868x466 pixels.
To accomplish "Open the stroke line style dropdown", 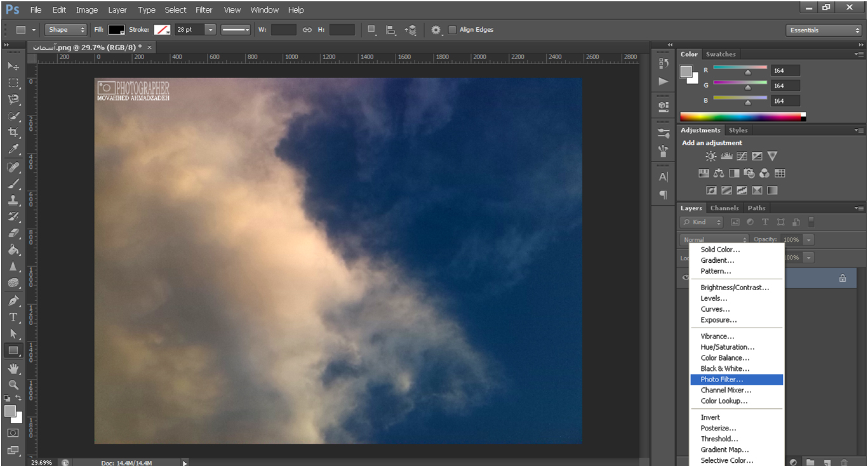I will 236,30.
